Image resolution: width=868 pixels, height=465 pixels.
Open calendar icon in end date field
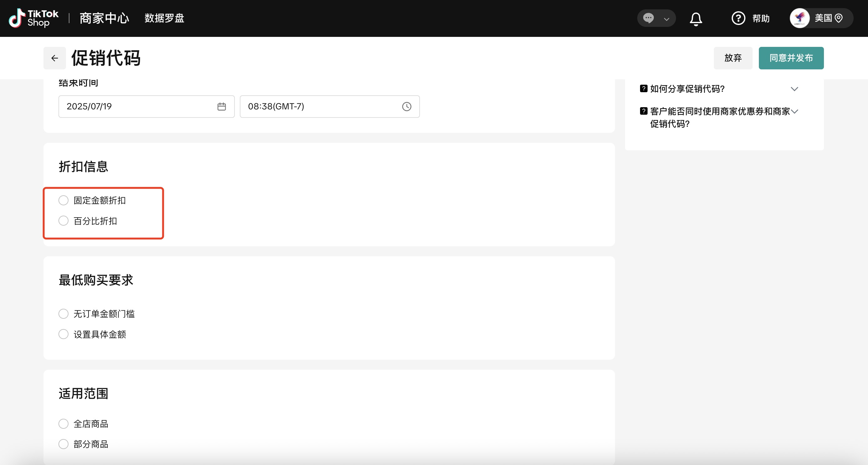click(221, 106)
